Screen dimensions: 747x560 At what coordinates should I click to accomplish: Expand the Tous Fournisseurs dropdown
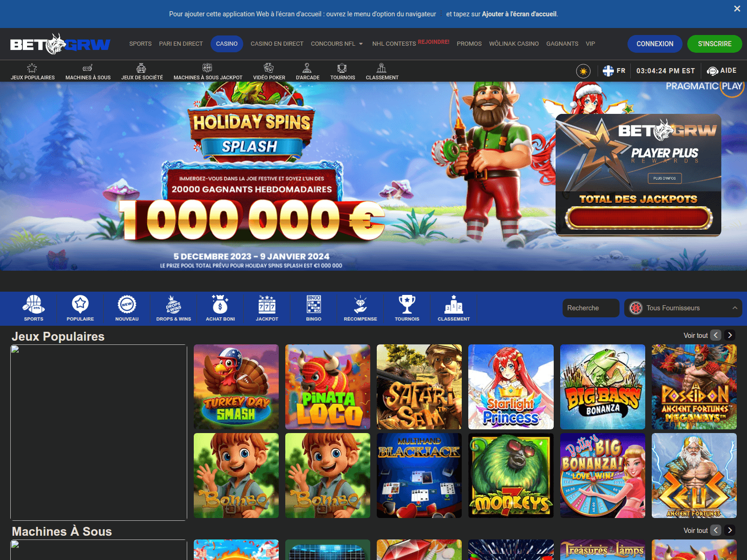point(683,308)
